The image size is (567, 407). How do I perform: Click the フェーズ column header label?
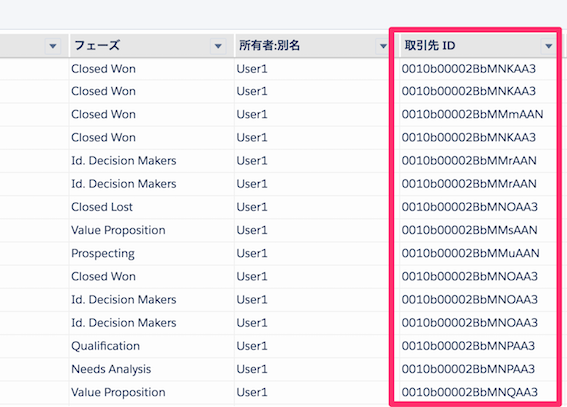97,46
